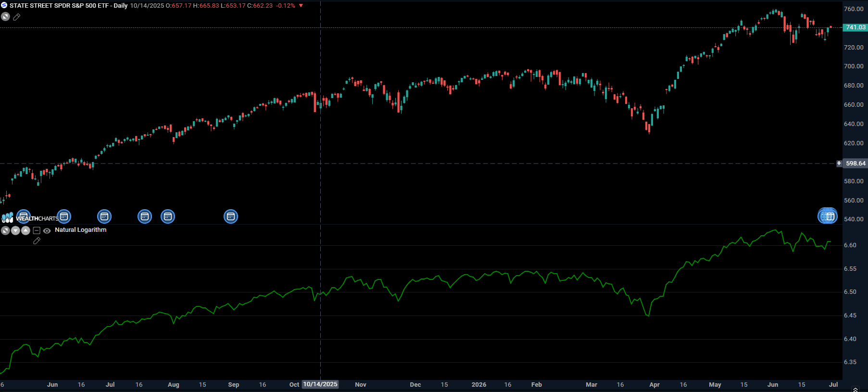
Task: Click the 6.35 logarithm axis label
Action: click(850, 362)
